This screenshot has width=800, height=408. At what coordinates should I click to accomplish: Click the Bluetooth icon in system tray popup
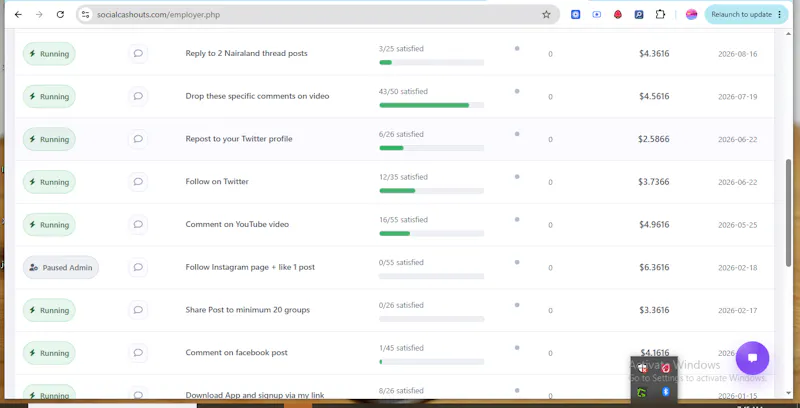pyautogui.click(x=665, y=392)
